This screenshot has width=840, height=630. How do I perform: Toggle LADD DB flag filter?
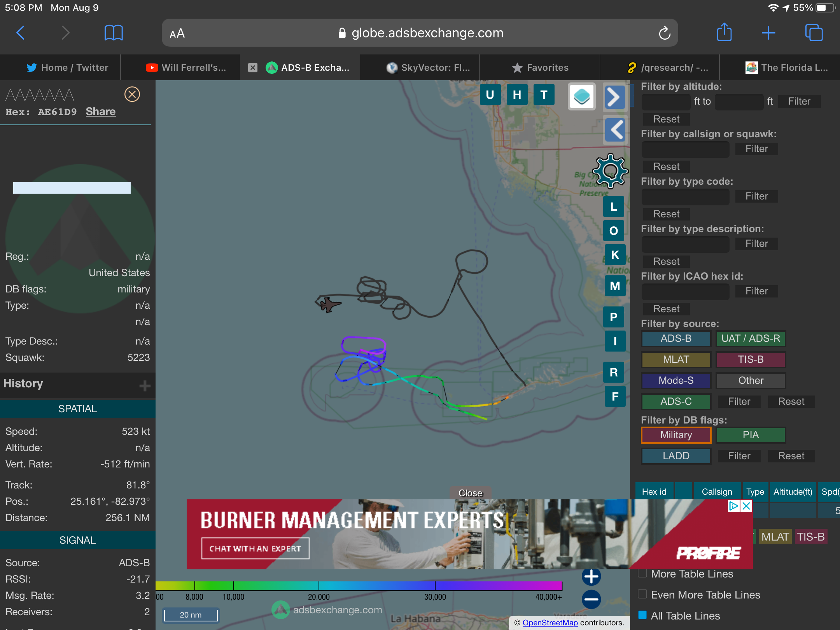[676, 456]
